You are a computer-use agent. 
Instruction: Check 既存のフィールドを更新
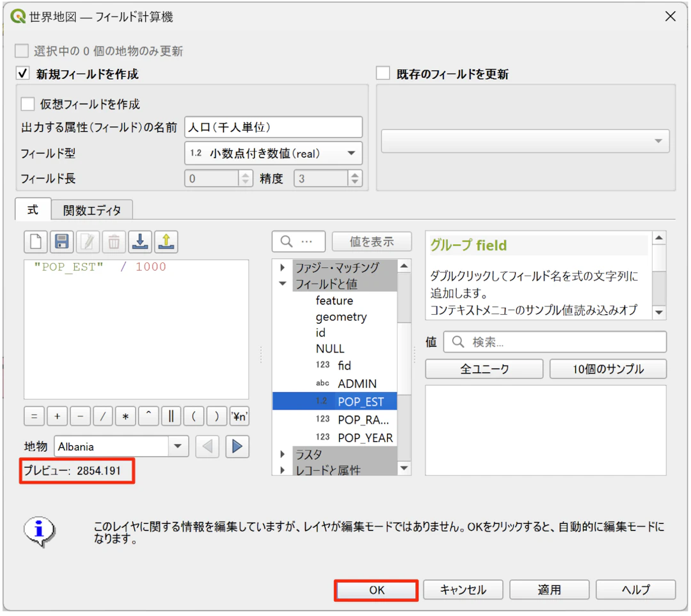pos(383,73)
